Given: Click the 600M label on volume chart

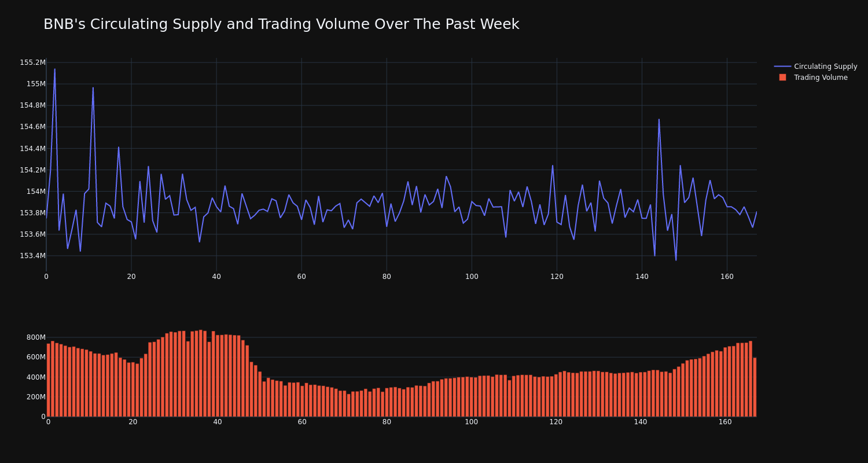Looking at the screenshot, I should pyautogui.click(x=36, y=357).
